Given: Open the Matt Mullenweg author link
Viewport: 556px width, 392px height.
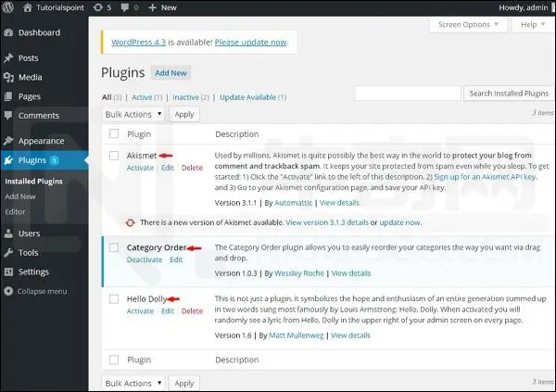Looking at the screenshot, I should pos(297,335).
